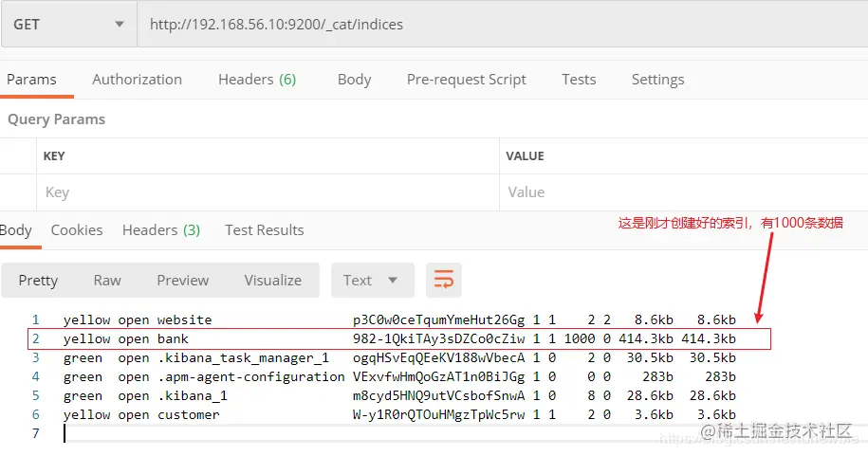Click the uuid 'm8cyd5HNQ9utVCsbofSnwA'
This screenshot has height=456, width=868.
point(438,396)
